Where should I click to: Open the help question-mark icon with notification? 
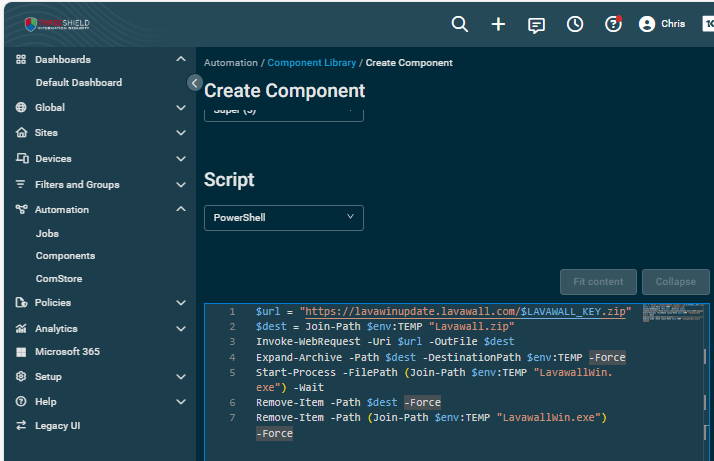613,24
